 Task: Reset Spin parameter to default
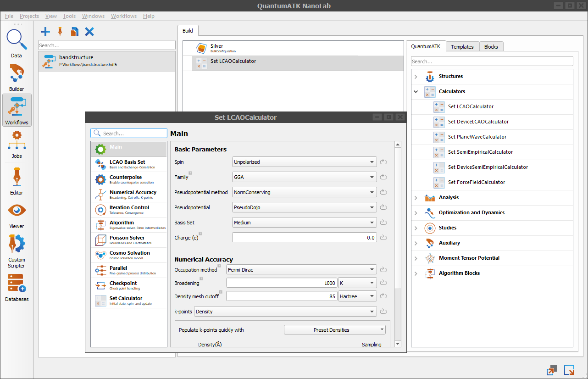coord(384,162)
